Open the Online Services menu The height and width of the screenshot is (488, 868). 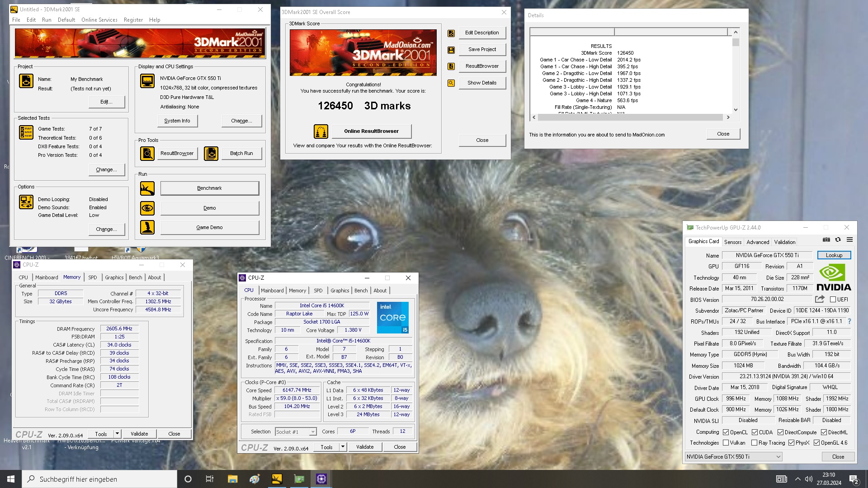(x=99, y=20)
